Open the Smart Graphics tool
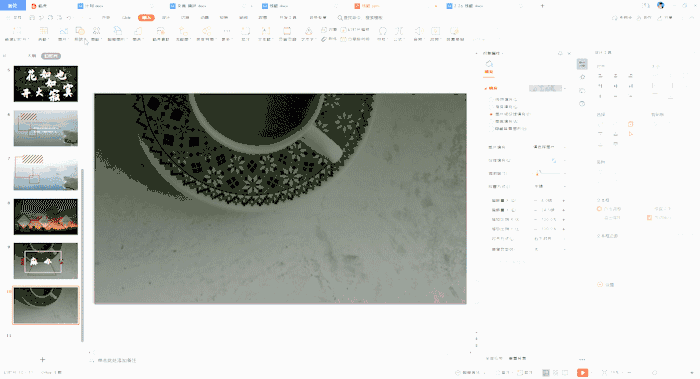This screenshot has width=700, height=379. (117, 34)
